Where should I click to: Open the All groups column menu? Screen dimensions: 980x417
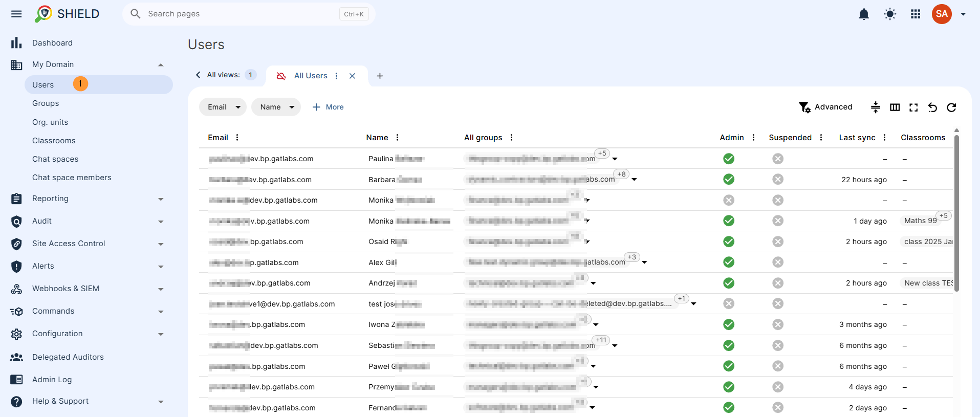point(511,137)
